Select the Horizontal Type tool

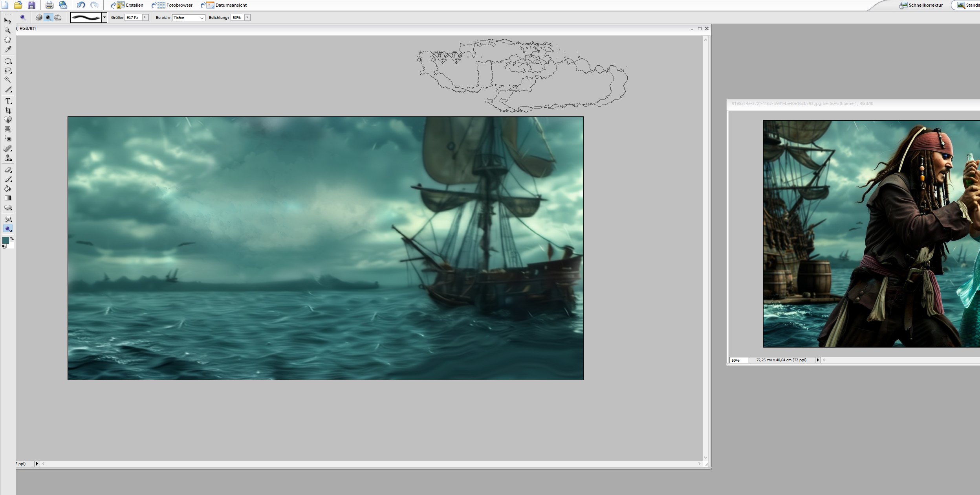pos(8,101)
